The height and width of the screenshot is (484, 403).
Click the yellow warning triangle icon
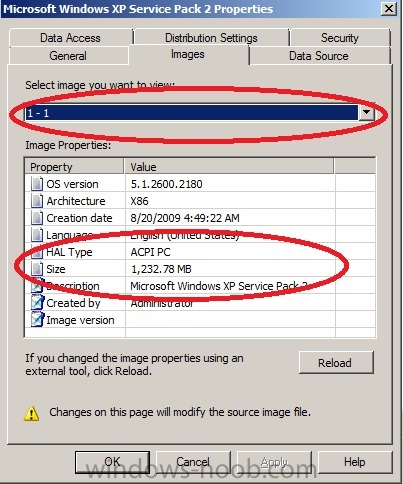pos(32,413)
